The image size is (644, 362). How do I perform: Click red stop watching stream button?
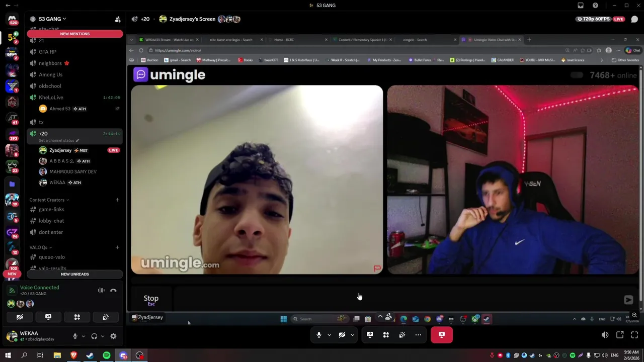(x=442, y=335)
